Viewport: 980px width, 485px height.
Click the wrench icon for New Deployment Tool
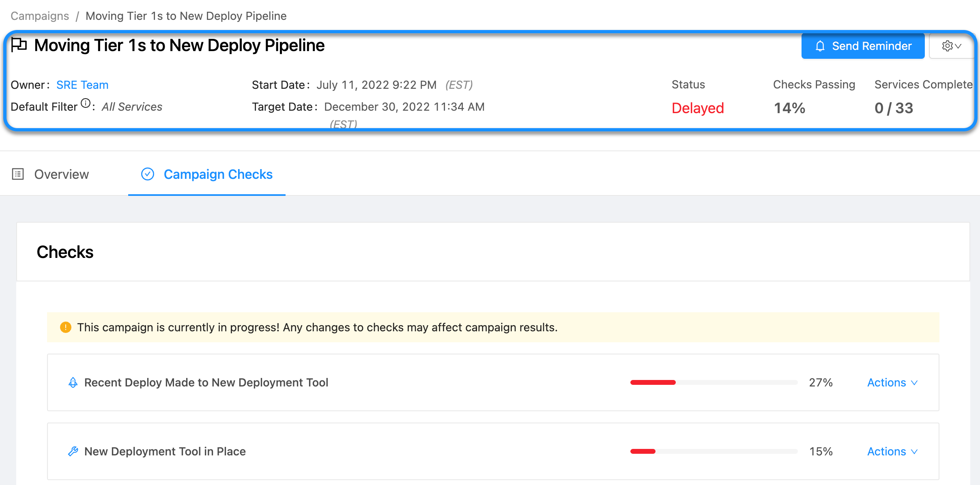(73, 451)
